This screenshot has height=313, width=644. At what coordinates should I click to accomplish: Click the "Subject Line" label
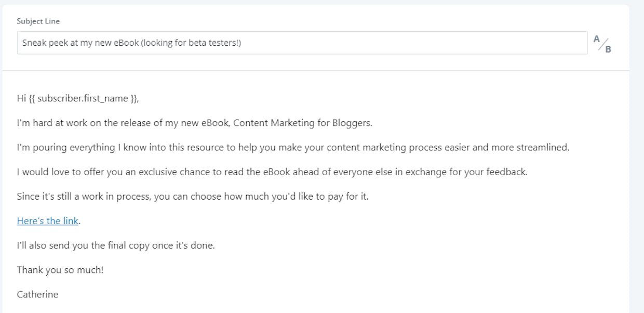[38, 21]
